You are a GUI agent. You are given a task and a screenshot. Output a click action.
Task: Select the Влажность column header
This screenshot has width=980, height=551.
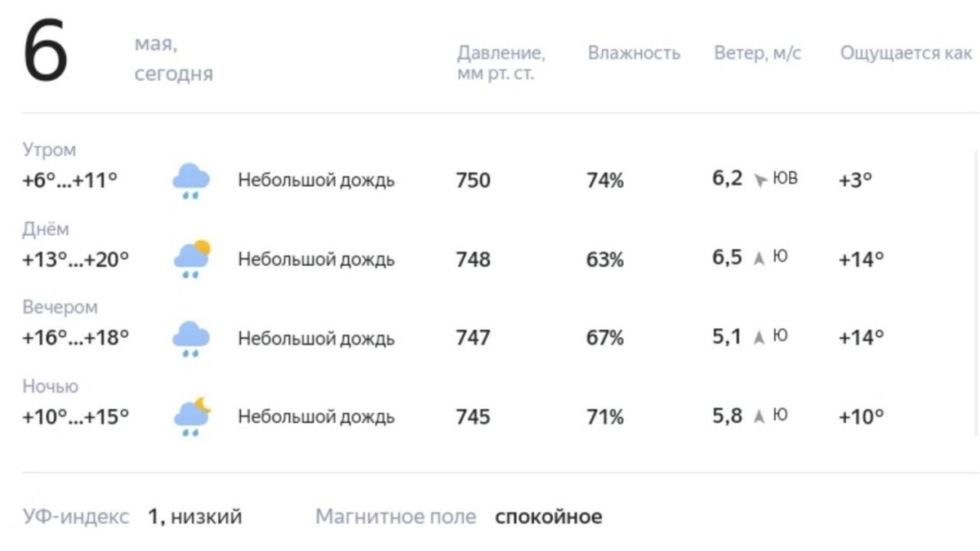(635, 53)
